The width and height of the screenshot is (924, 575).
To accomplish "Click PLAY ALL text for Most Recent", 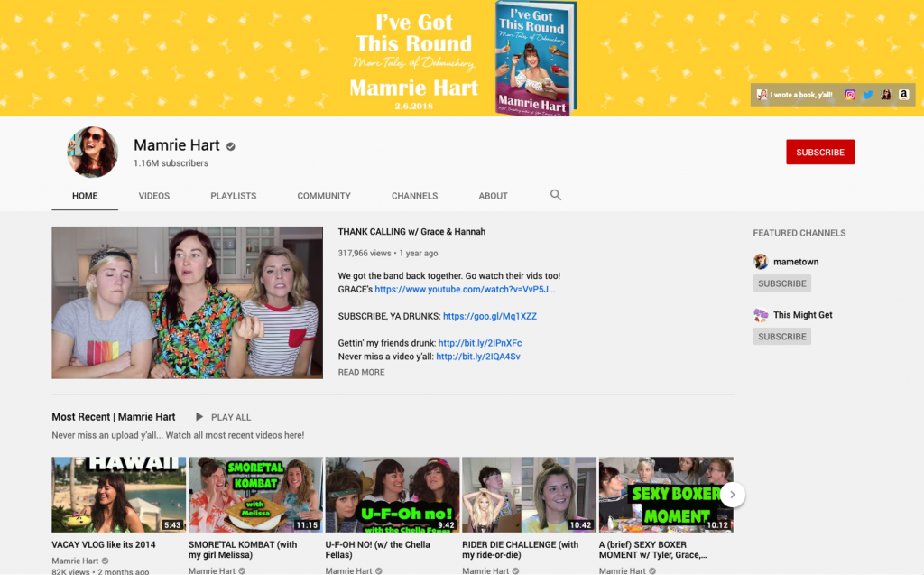I will tap(231, 417).
